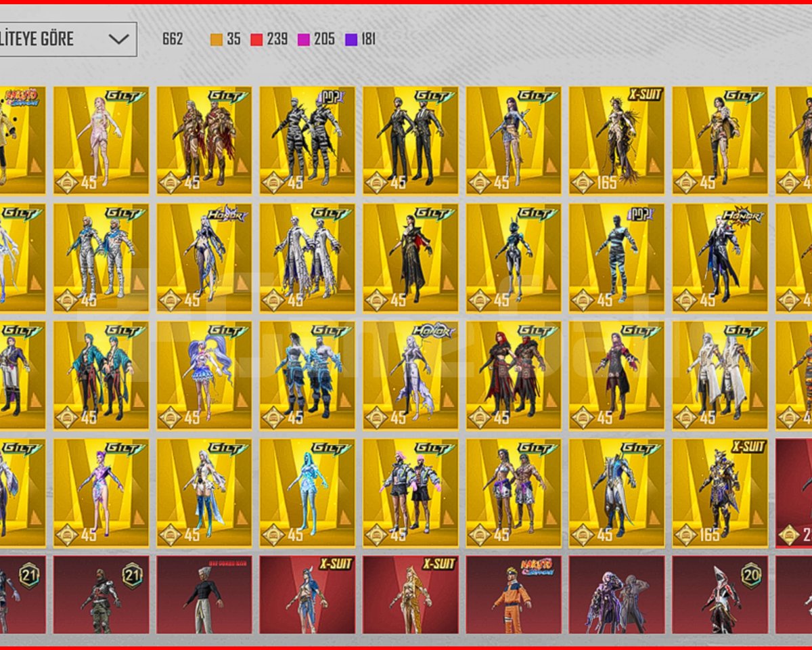Select the magenta rarity filter showing 205
Screen dimensions: 812x650
pyautogui.click(x=316, y=39)
